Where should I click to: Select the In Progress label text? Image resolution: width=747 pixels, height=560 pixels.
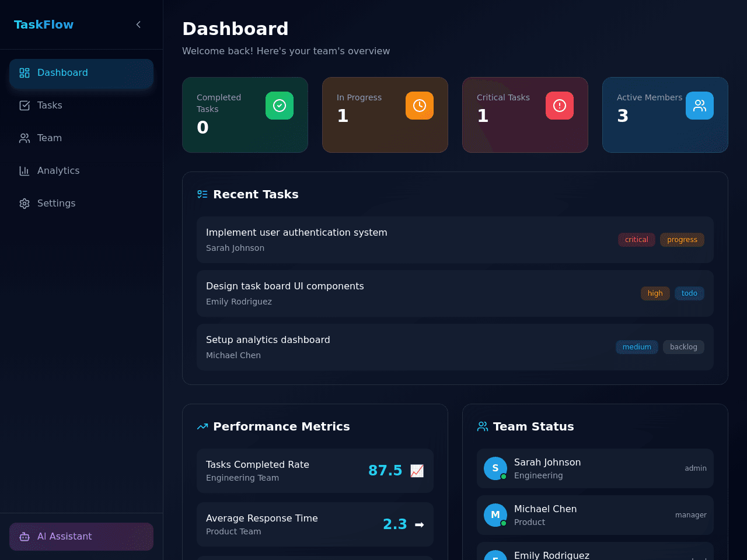click(359, 97)
